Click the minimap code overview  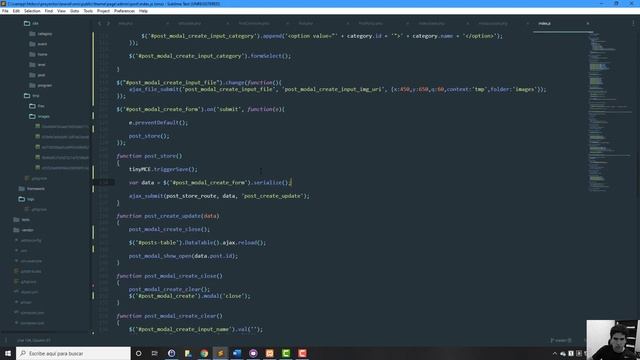coord(610,112)
